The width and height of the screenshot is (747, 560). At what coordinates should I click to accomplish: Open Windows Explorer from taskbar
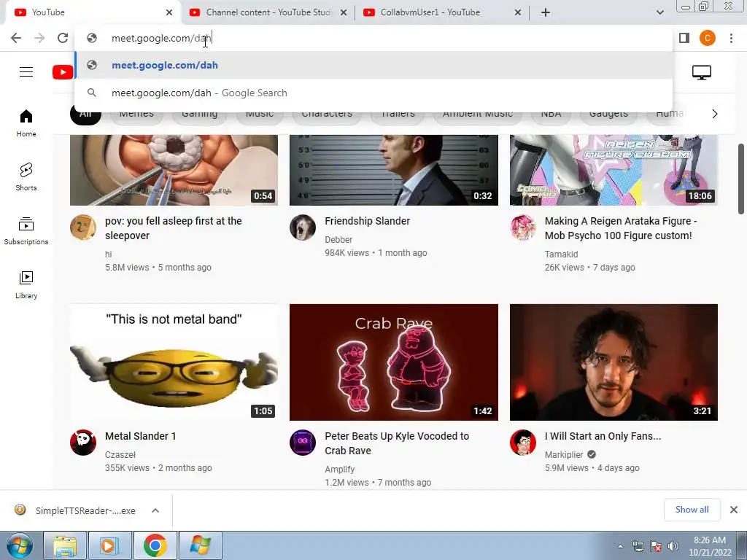[x=65, y=545]
